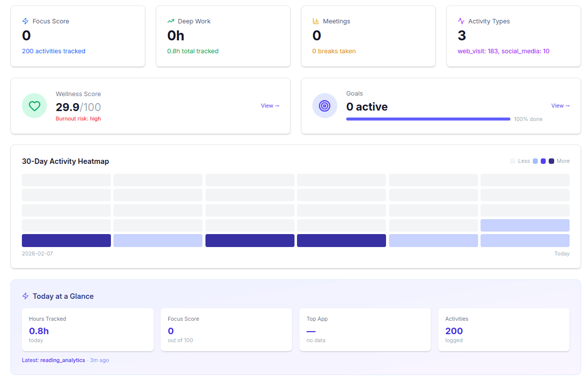Toggle the darkest square in the heatmap legend
The image size is (588, 380).
click(x=551, y=161)
